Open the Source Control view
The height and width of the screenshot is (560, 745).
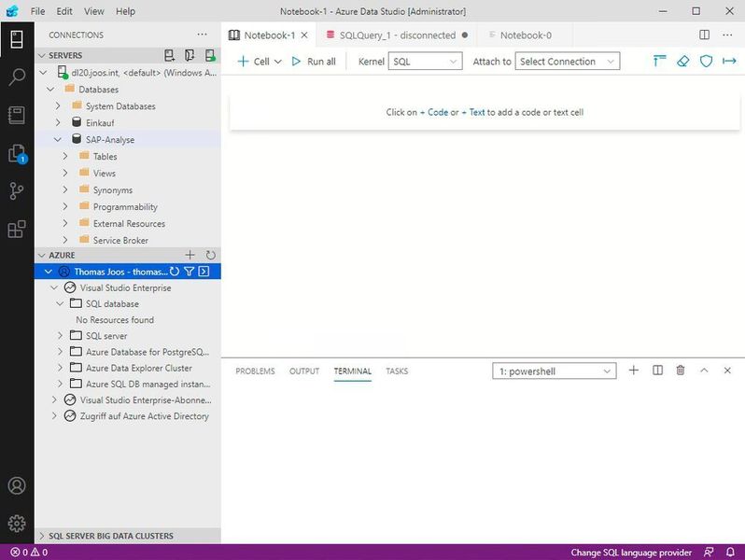point(17,191)
